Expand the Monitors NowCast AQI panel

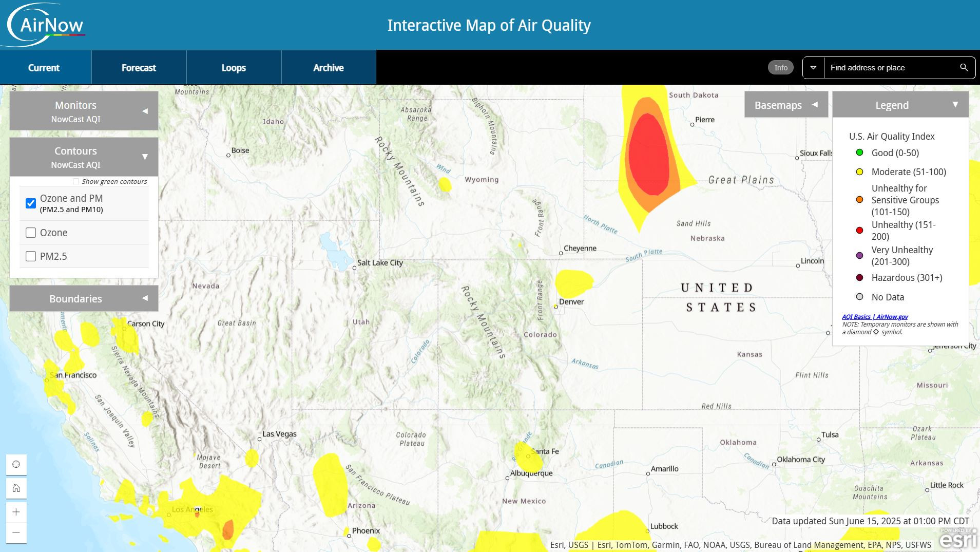(84, 111)
